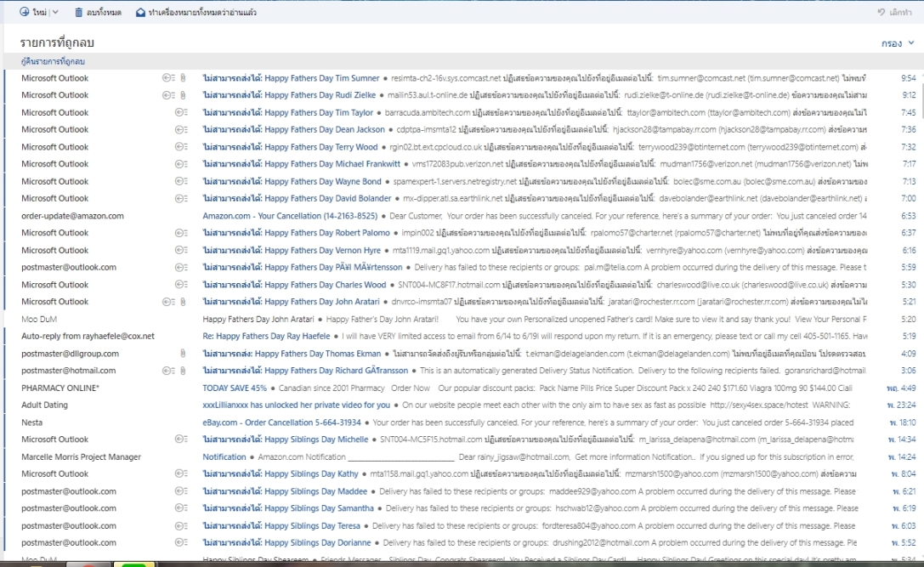This screenshot has width=924, height=567.
Task: Click the 9:54 timestamp on first row
Action: point(908,78)
